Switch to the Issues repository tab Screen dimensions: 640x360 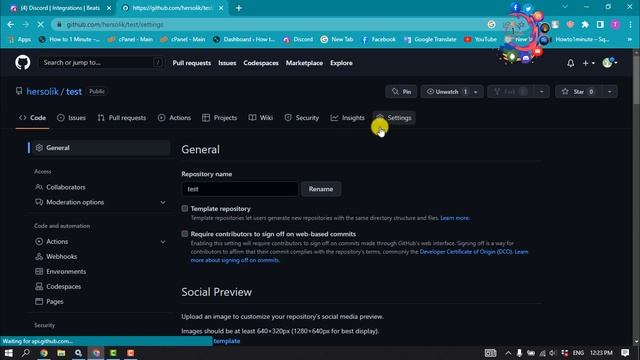pyautogui.click(x=71, y=118)
